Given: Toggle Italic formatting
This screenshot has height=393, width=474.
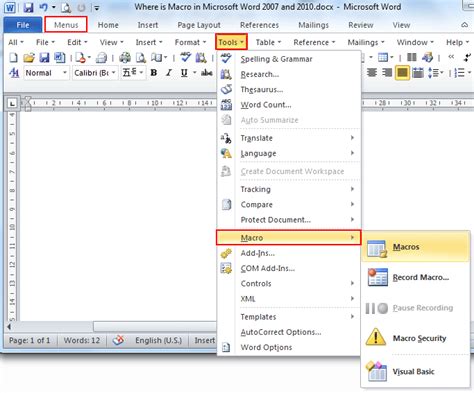Looking at the screenshot, I should 169,73.
